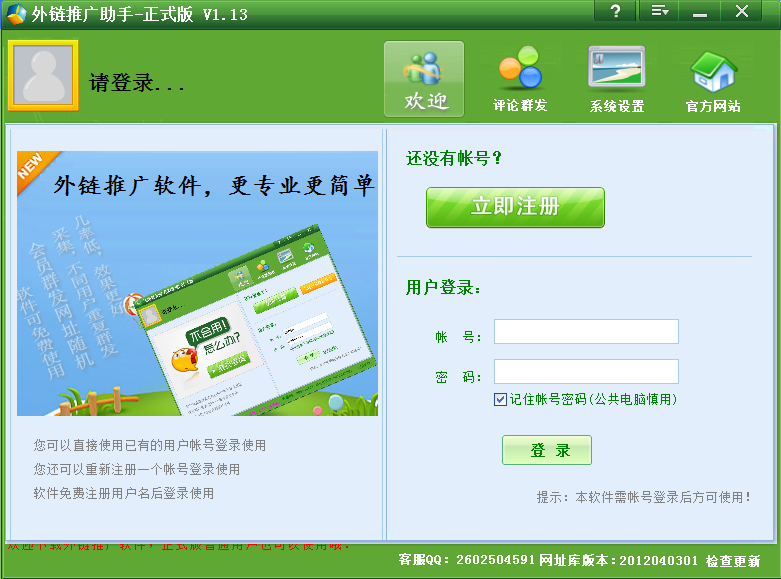Click text 您还可以重新注册一个帐号登录使用

(136, 469)
